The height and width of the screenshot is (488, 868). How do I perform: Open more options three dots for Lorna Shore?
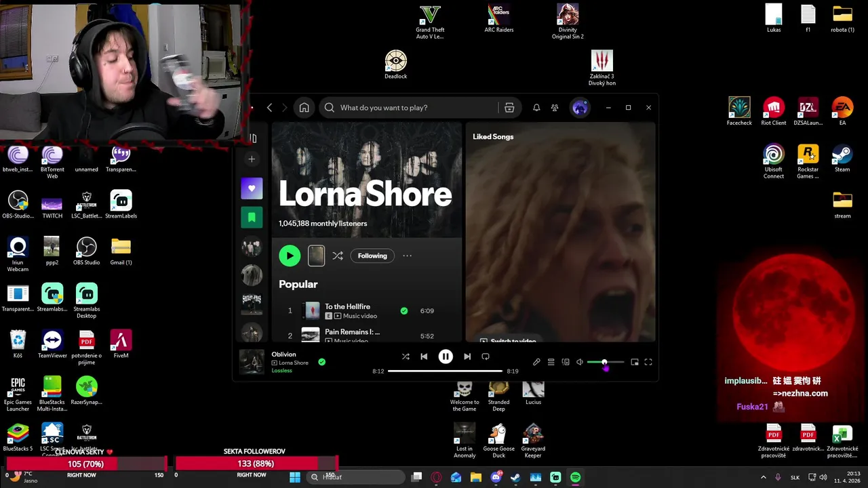point(407,256)
